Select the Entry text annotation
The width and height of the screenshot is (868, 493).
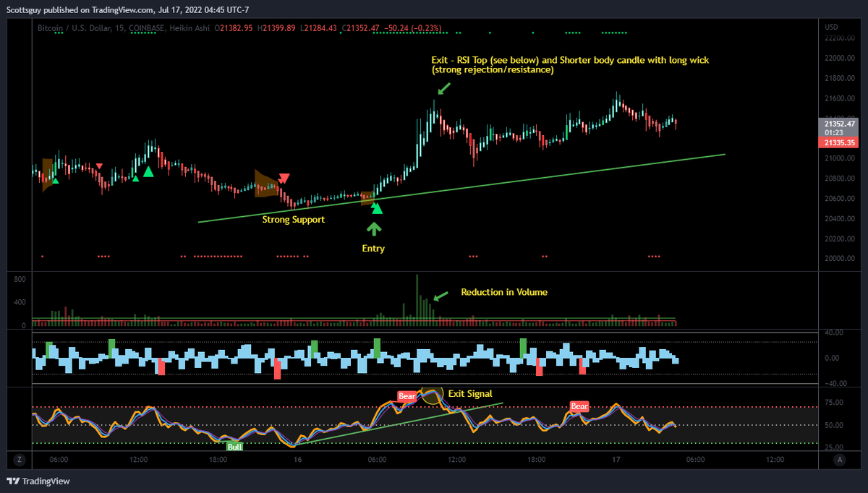click(373, 248)
